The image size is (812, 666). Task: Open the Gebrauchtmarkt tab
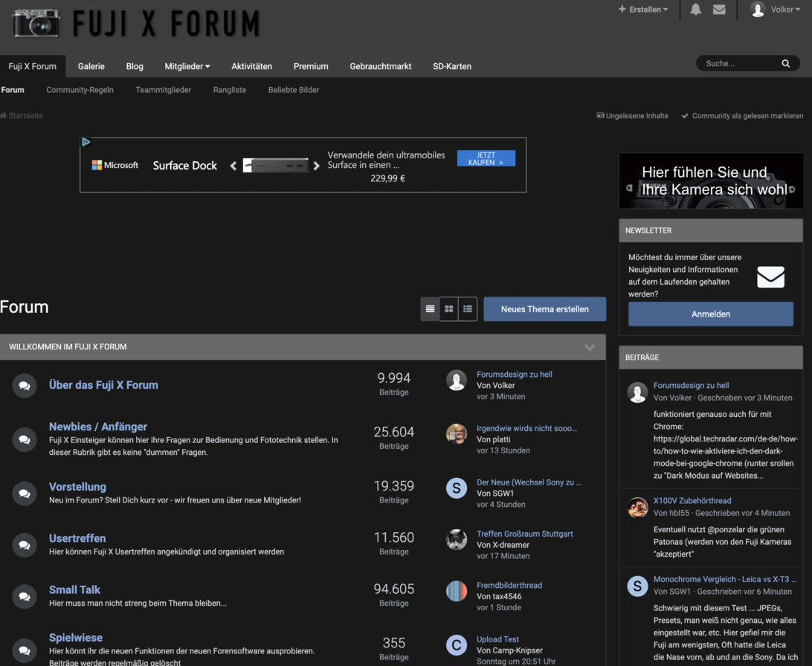[380, 66]
